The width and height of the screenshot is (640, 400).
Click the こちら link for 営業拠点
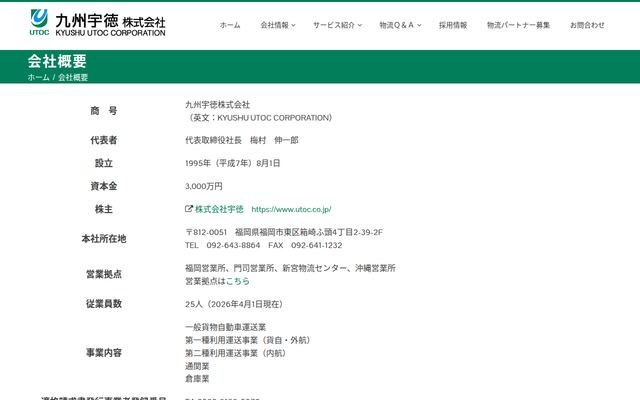coord(238,281)
